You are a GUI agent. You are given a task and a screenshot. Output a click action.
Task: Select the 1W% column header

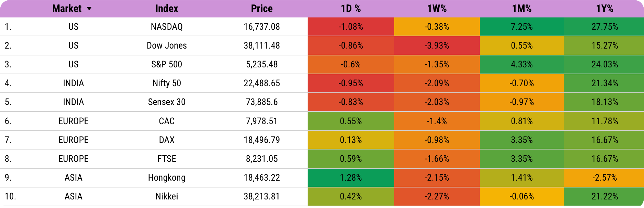[x=437, y=9]
